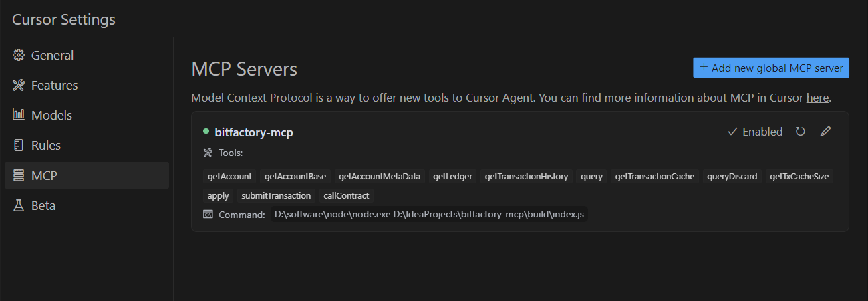The image size is (868, 301).
Task: Click the Models bar chart icon
Action: click(19, 115)
